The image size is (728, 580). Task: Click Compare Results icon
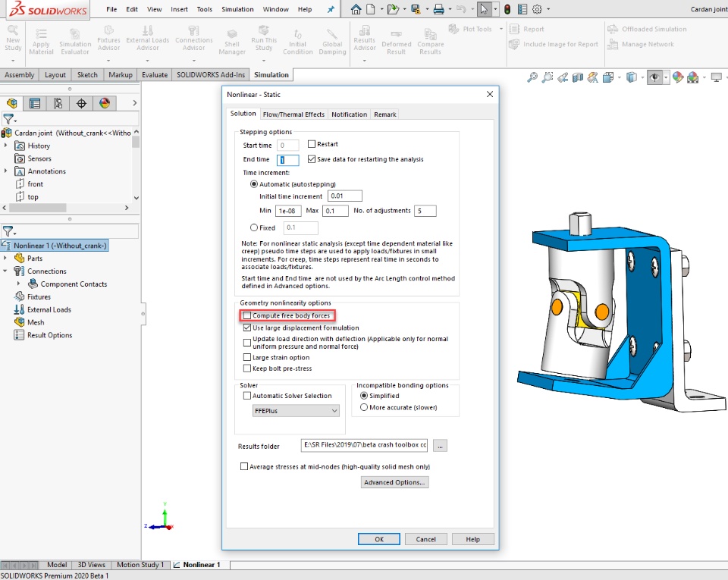431,42
